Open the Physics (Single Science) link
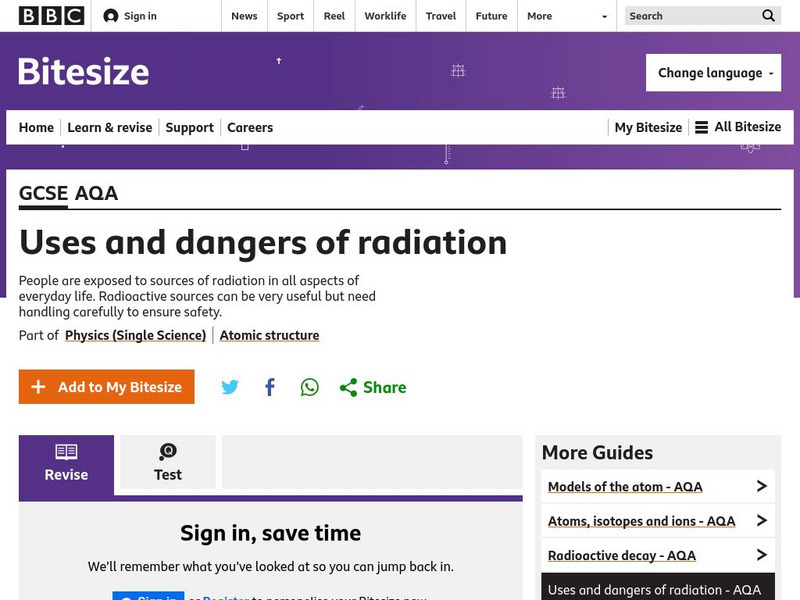800x600 pixels. point(136,335)
